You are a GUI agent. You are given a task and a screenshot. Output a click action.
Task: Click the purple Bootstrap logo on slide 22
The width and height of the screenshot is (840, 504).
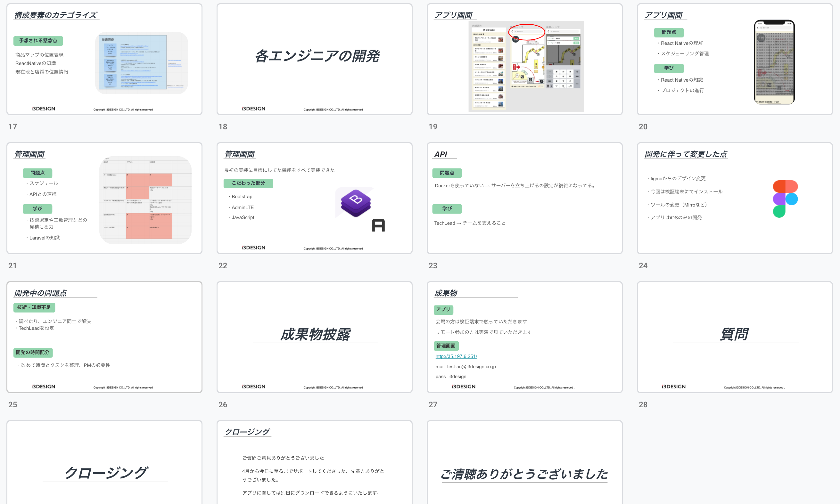tap(355, 203)
